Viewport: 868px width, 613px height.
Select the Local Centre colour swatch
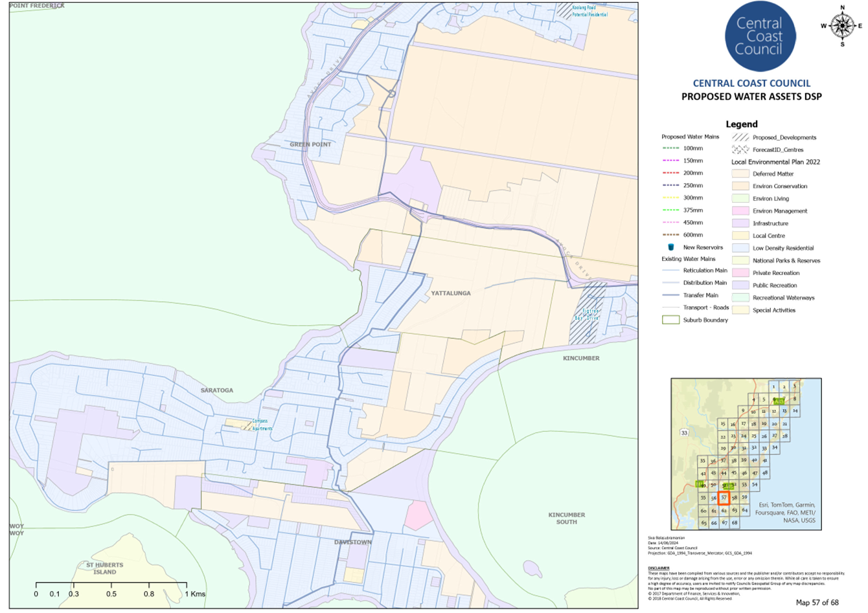[740, 236]
